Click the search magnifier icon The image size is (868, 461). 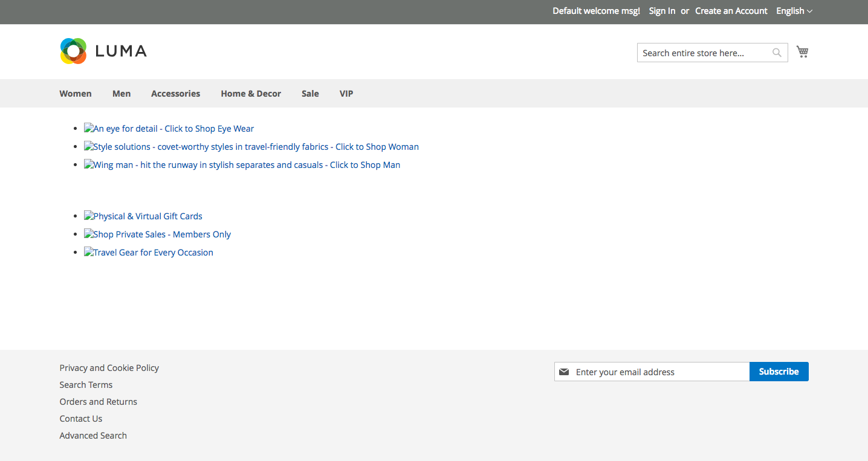point(777,53)
